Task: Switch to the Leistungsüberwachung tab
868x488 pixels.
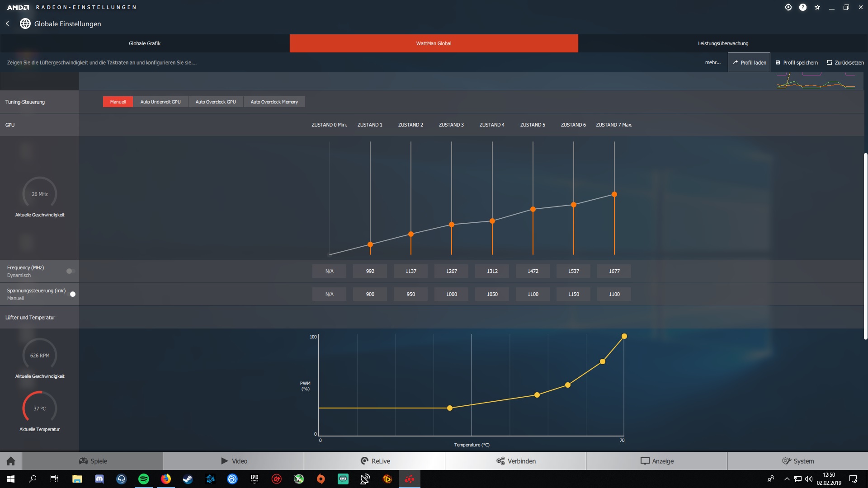Action: [x=722, y=43]
